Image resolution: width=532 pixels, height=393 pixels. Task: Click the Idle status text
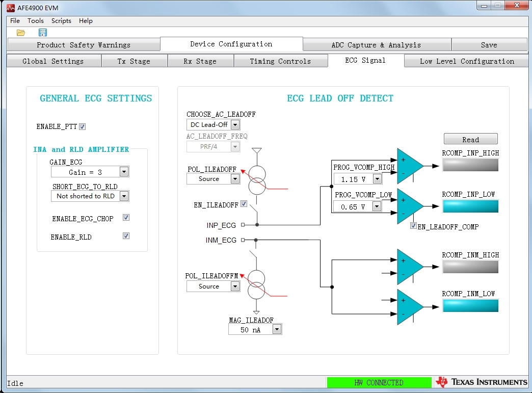tap(15, 383)
